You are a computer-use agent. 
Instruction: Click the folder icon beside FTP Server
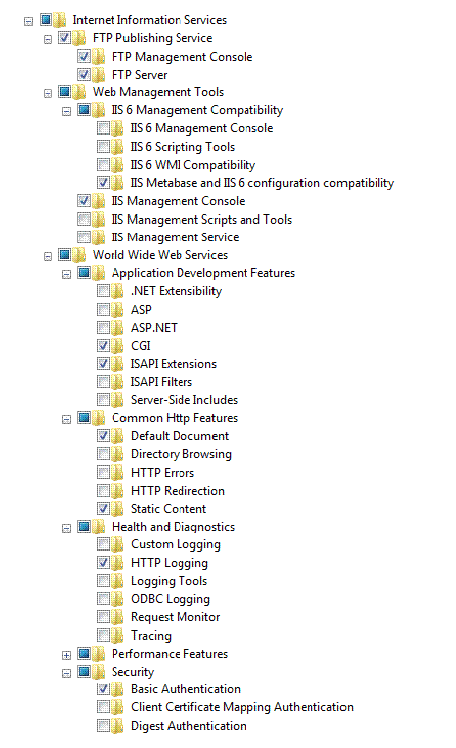tap(98, 74)
